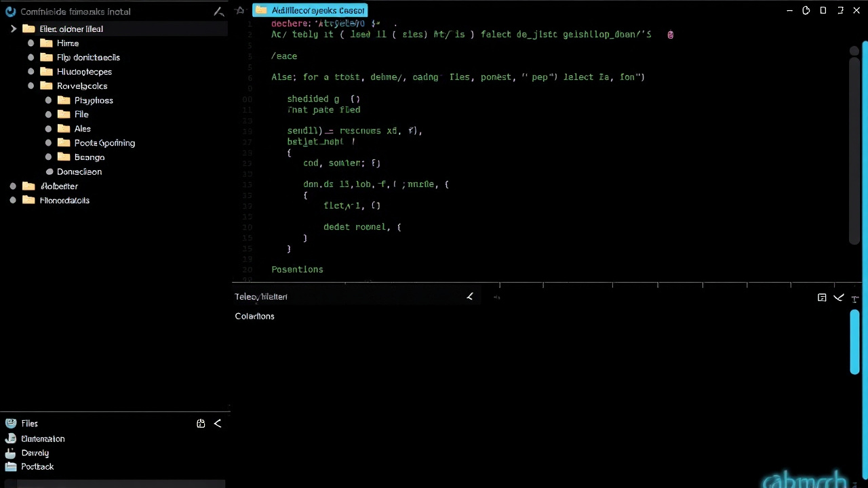Click the 'dedet roonel' code line

coord(362,227)
